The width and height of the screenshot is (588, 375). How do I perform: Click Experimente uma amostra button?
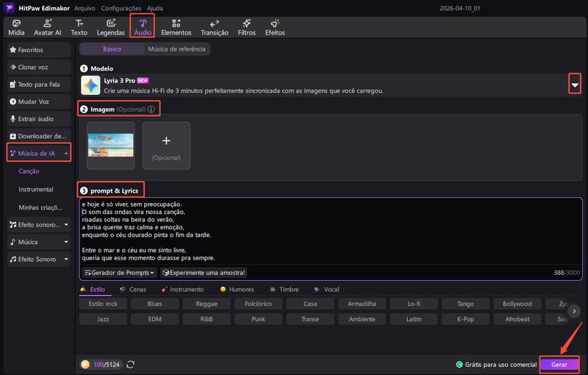[x=208, y=272]
